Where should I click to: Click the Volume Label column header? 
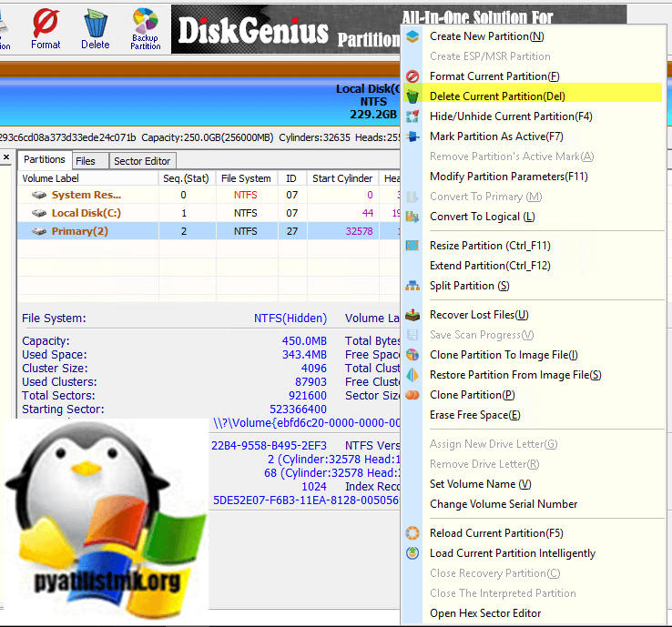(87, 178)
